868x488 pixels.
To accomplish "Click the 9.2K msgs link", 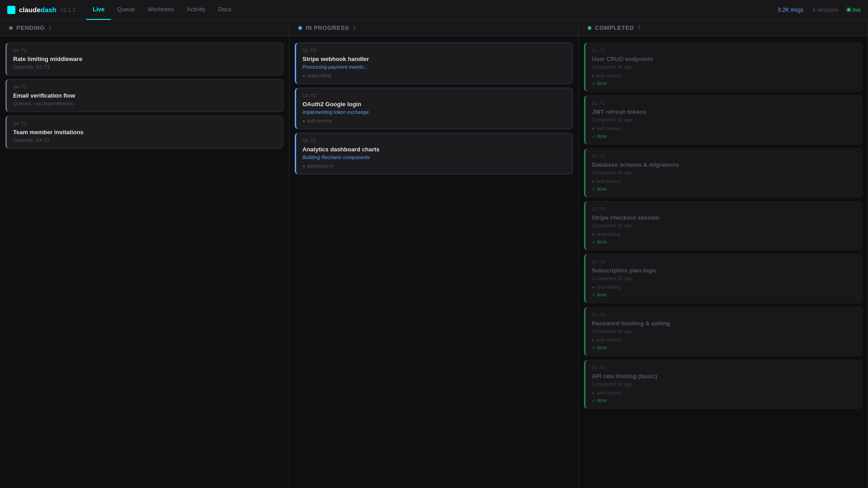I will [x=790, y=9].
